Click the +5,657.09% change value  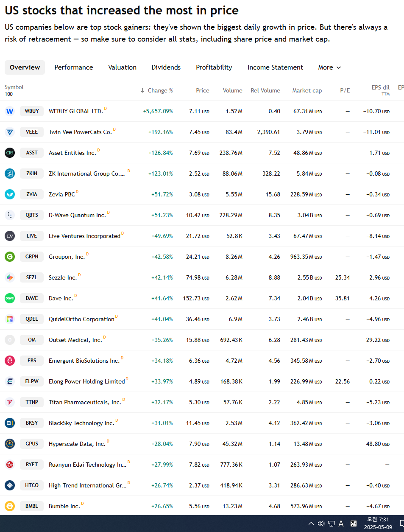click(x=158, y=111)
